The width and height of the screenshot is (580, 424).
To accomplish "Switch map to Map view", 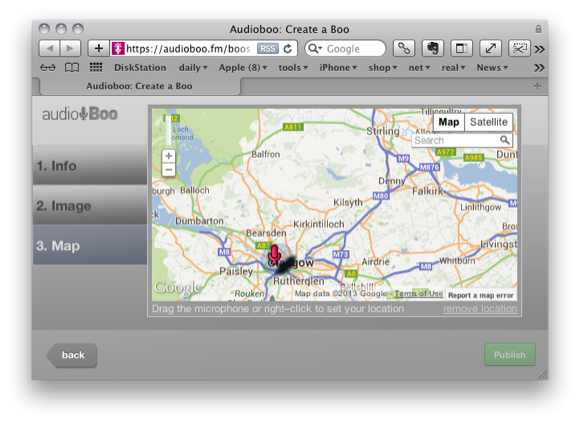I will pyautogui.click(x=449, y=122).
